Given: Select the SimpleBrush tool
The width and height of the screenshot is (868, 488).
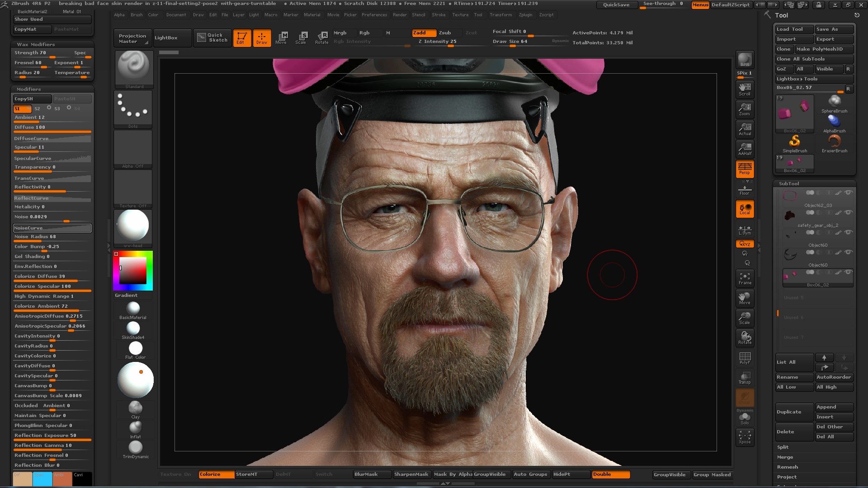Looking at the screenshot, I should point(795,144).
